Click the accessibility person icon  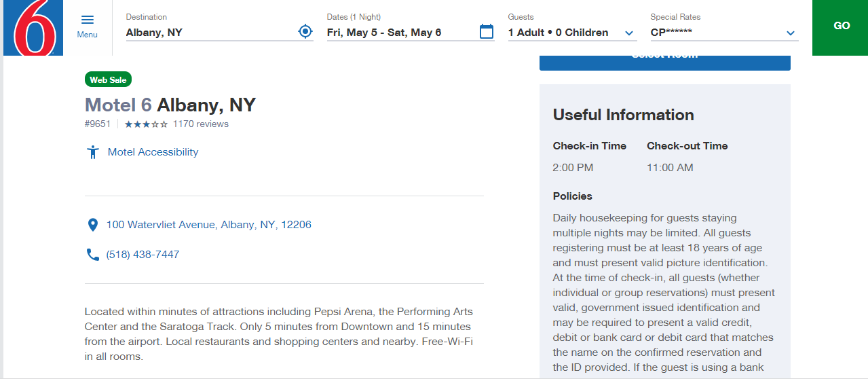tap(93, 152)
